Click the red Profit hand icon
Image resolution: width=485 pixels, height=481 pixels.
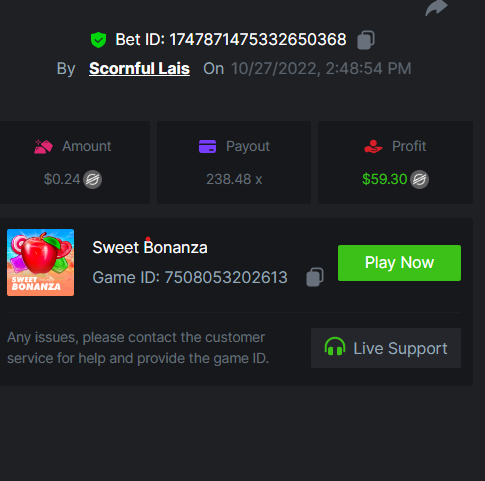click(373, 146)
